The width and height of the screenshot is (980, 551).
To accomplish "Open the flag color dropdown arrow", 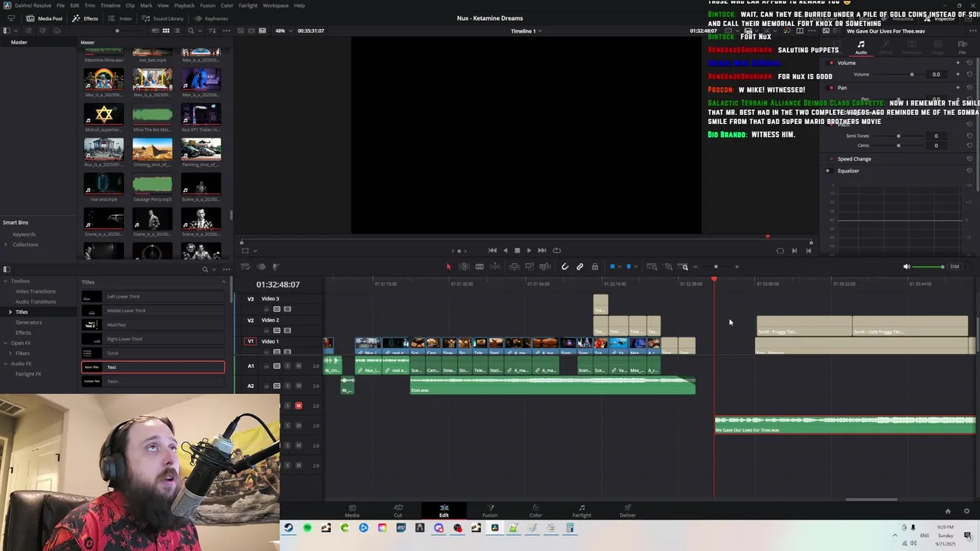I will [619, 266].
